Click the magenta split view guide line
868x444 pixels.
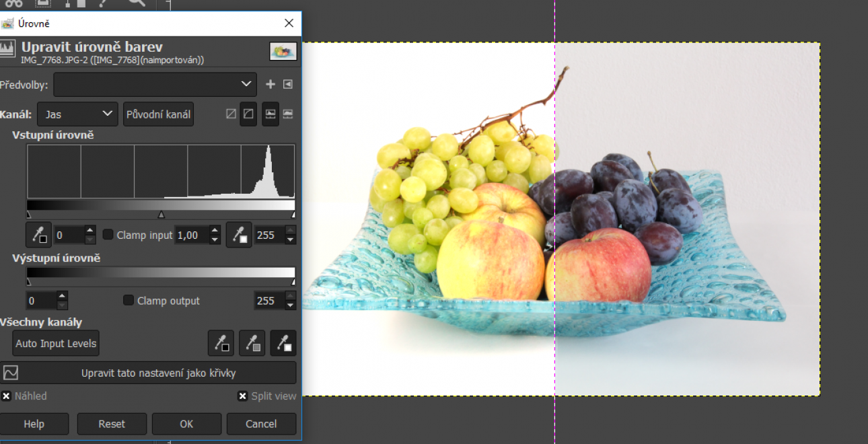555,222
